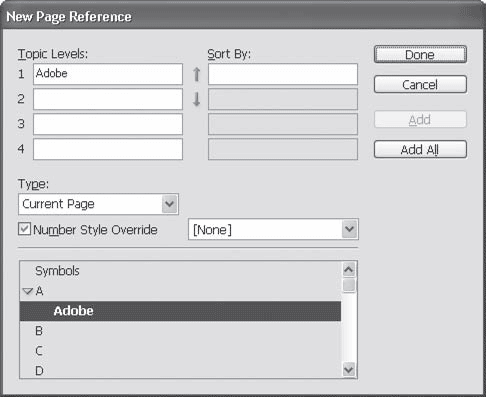The width and height of the screenshot is (486, 397).
Task: Collapse the A section triangle
Action: coord(27,291)
